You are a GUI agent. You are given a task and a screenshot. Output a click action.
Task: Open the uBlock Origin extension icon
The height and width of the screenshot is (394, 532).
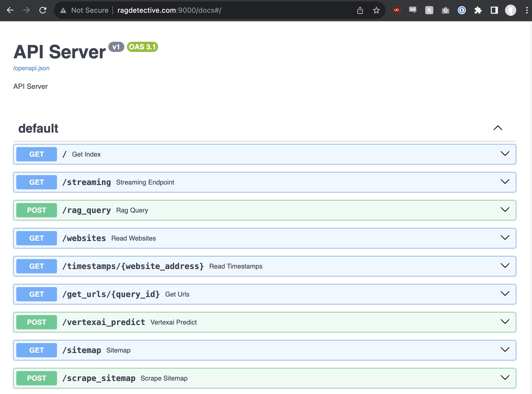pyautogui.click(x=396, y=10)
